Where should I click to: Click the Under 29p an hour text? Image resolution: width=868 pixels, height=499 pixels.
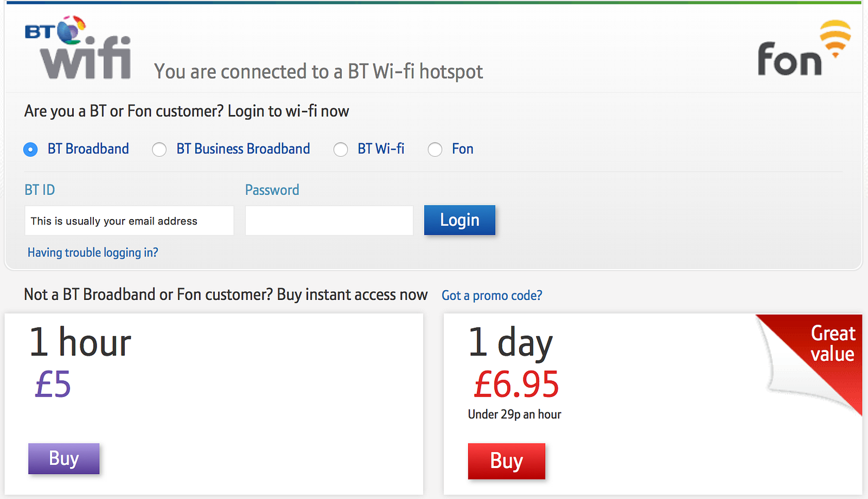coord(514,415)
